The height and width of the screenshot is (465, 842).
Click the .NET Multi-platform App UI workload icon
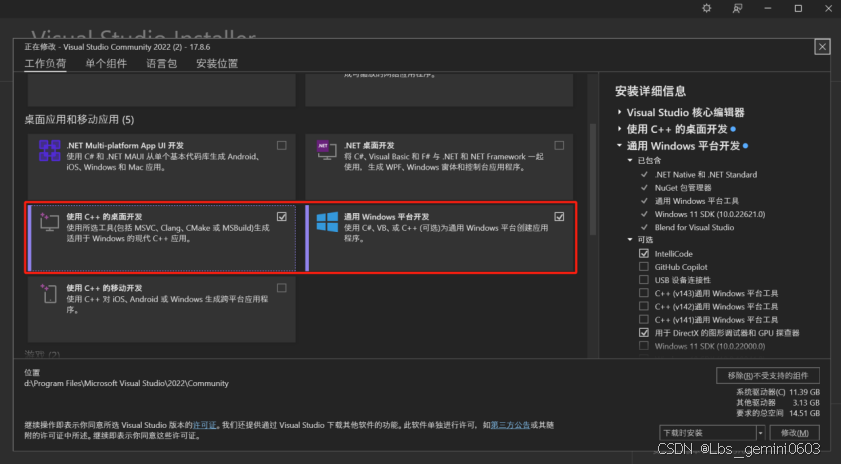pos(49,150)
